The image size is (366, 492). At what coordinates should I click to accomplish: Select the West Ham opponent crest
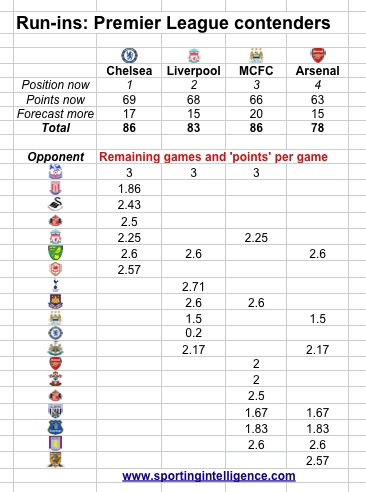click(55, 301)
